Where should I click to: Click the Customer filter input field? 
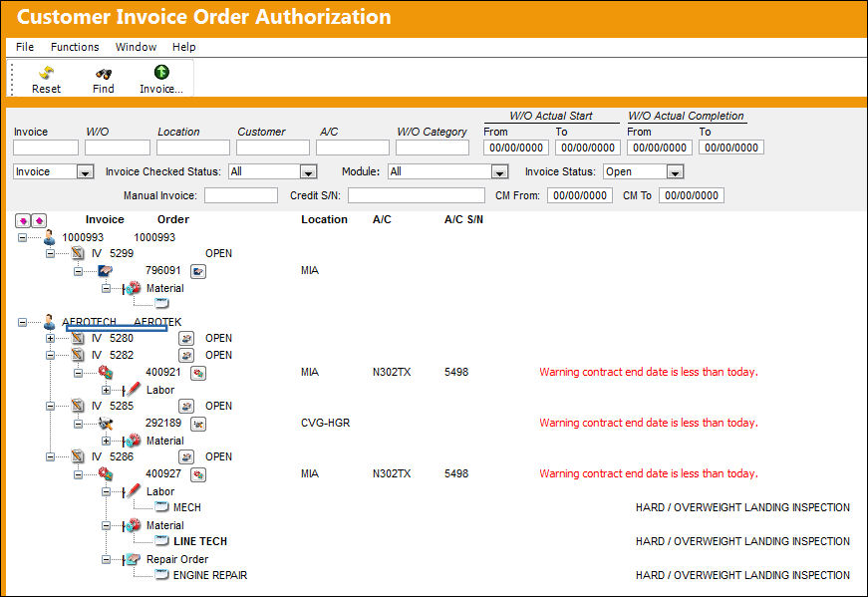coord(273,148)
